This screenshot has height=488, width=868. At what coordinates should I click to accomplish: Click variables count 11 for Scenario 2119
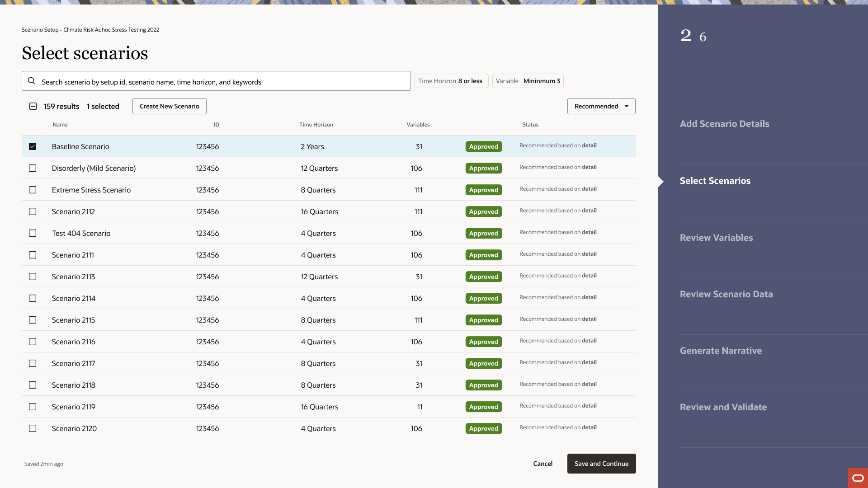coord(420,407)
